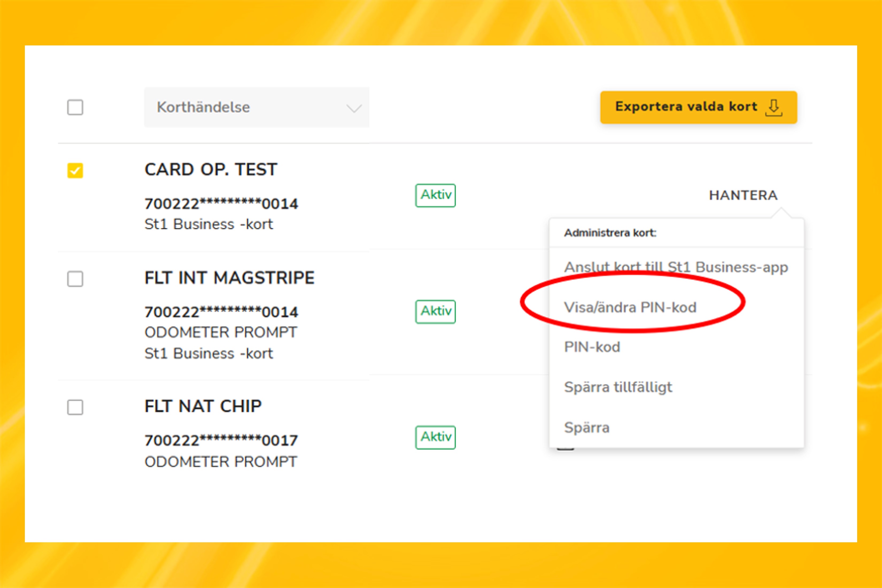Choose the PIN-kod menu entry
The image size is (882, 588).
click(592, 347)
